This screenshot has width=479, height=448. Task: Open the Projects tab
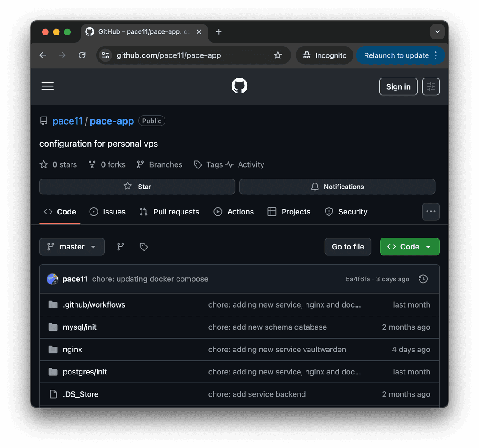tap(289, 212)
